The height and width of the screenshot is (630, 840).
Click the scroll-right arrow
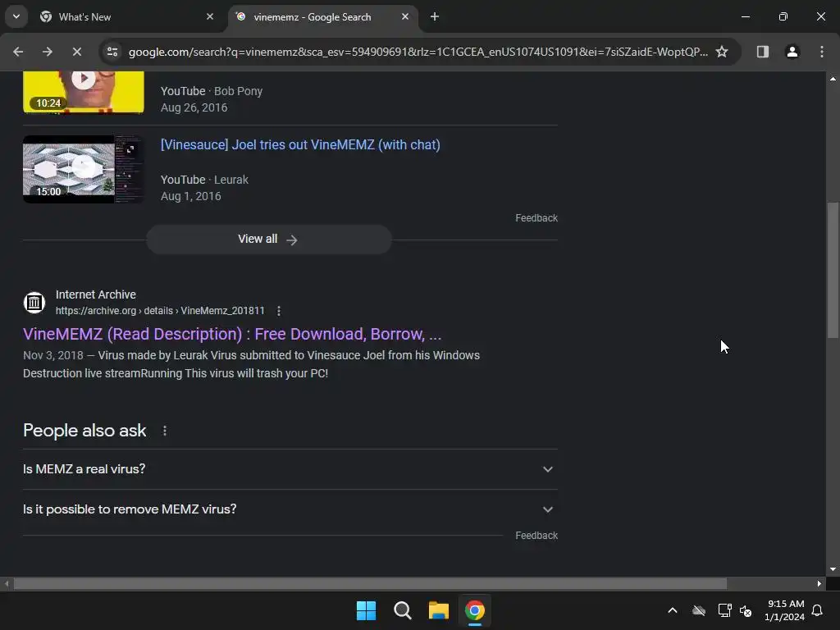click(x=819, y=583)
